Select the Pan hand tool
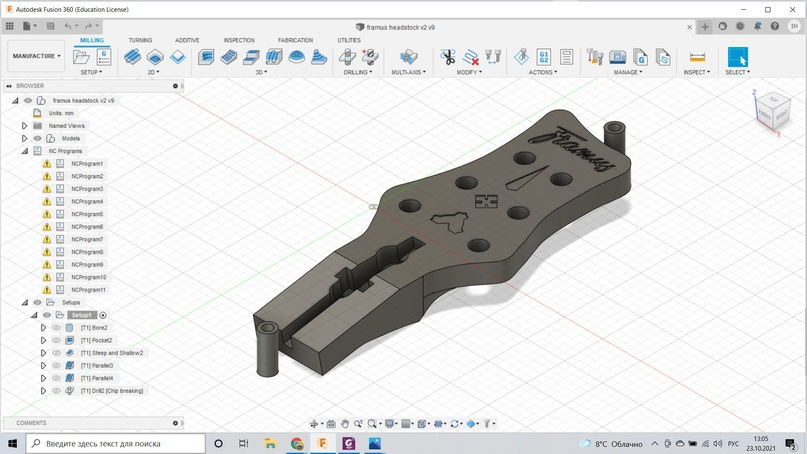This screenshot has height=454, width=807. pos(345,424)
